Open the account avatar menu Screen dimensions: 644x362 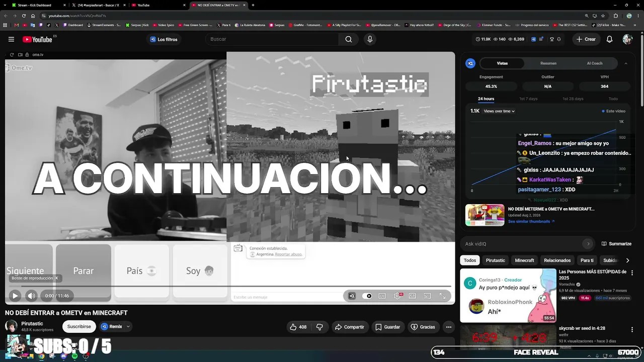tap(627, 39)
